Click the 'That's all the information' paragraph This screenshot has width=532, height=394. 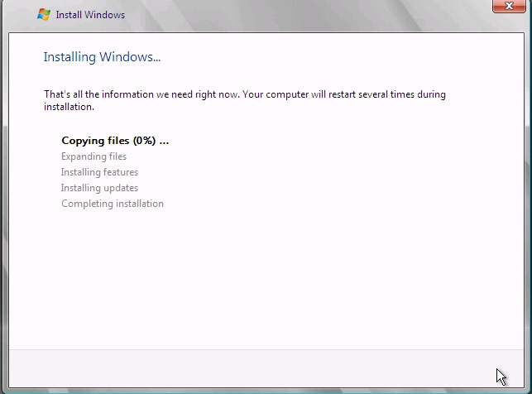click(245, 100)
